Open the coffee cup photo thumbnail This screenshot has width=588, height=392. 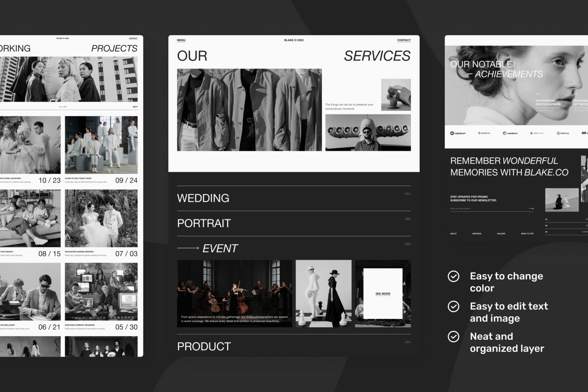point(396,95)
